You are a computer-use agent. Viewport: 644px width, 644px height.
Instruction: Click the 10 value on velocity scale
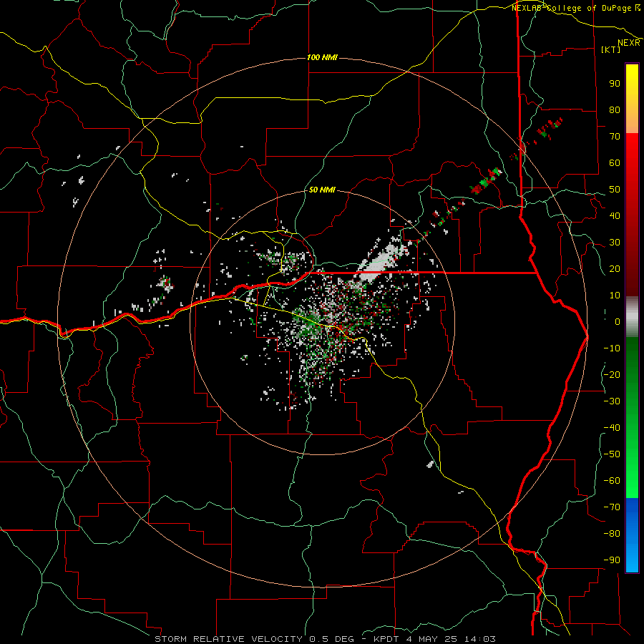click(x=615, y=296)
